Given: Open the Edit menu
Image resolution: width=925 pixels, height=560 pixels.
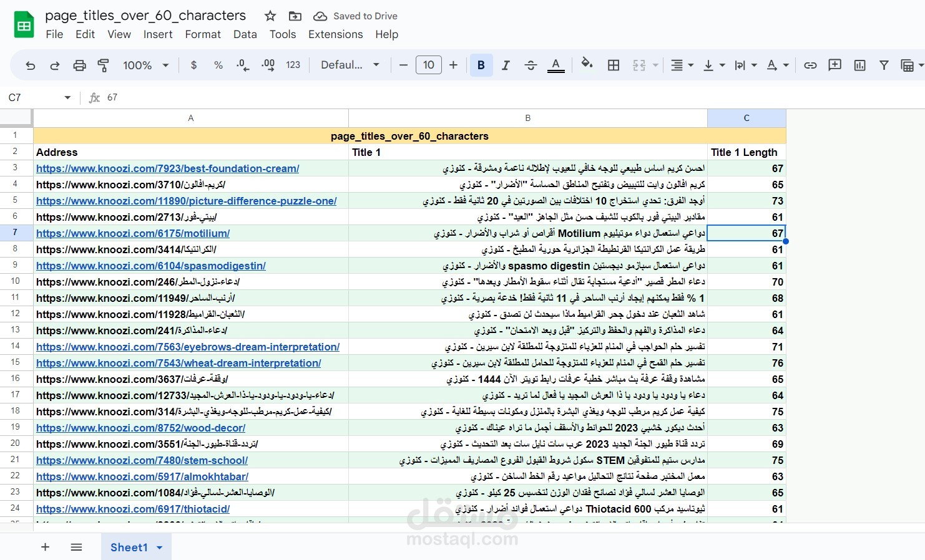Looking at the screenshot, I should 85,34.
